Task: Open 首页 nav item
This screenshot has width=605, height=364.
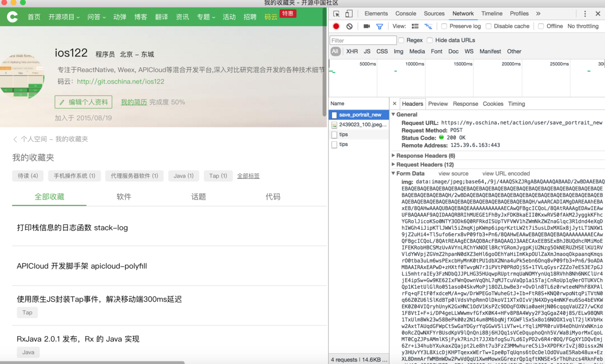Action: click(34, 17)
